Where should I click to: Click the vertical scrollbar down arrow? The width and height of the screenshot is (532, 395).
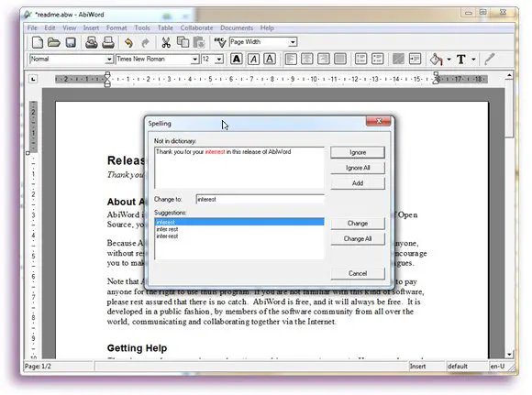point(509,355)
